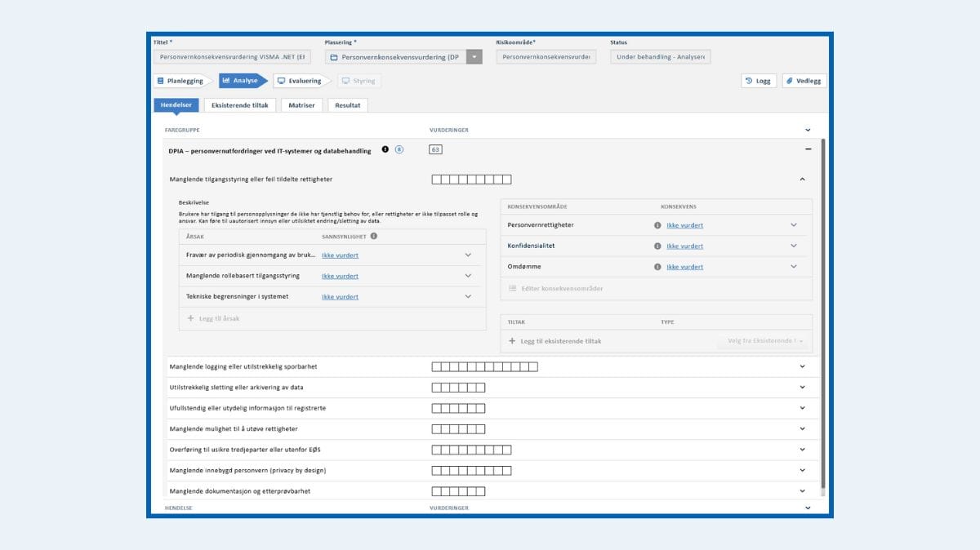Open the Matriser tab
Viewport: 980px width, 550px height.
click(301, 105)
